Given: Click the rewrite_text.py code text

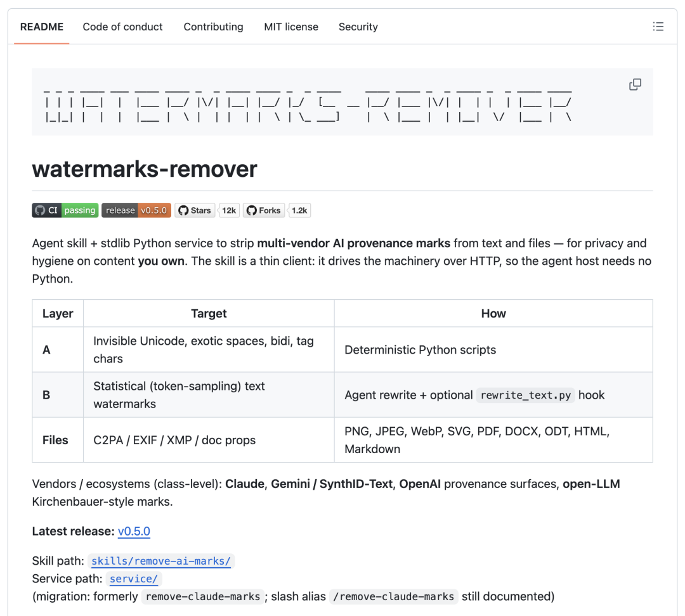Looking at the screenshot, I should coord(526,395).
